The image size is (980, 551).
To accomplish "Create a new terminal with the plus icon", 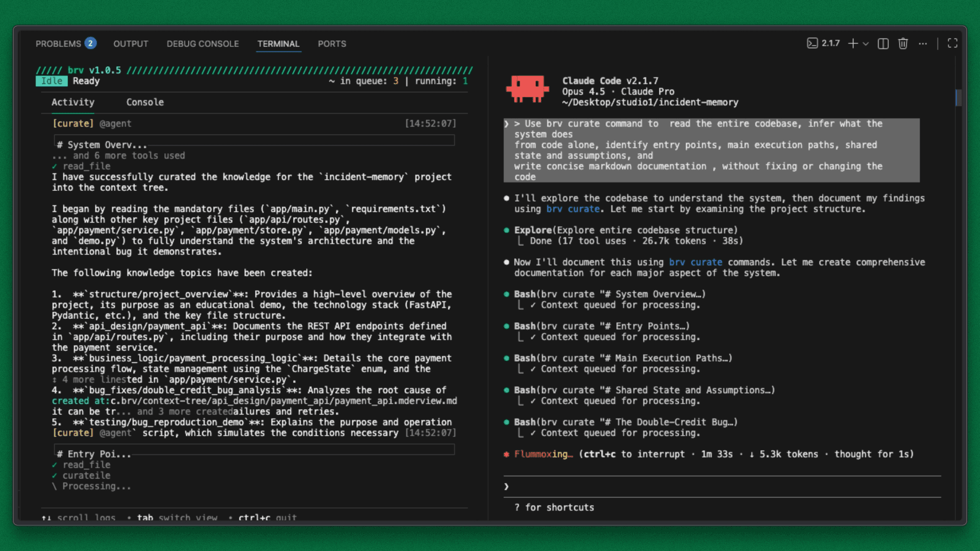I will [x=852, y=43].
